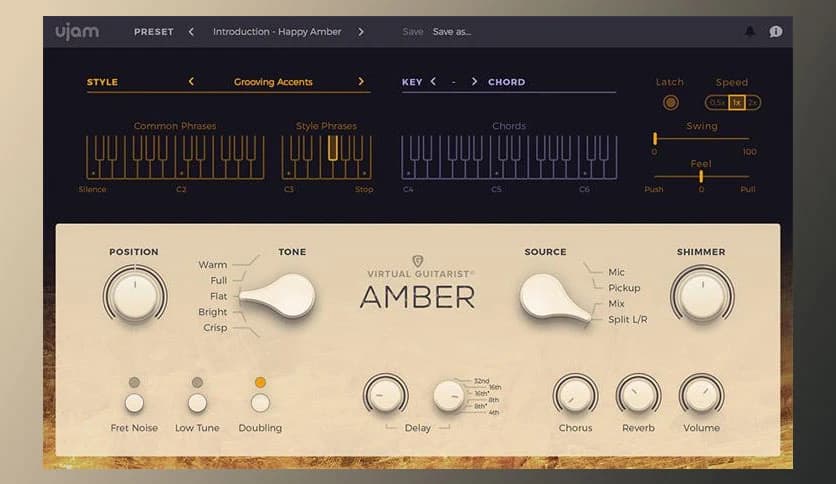This screenshot has width=836, height=484.
Task: Select Bright tone
Action: (213, 312)
